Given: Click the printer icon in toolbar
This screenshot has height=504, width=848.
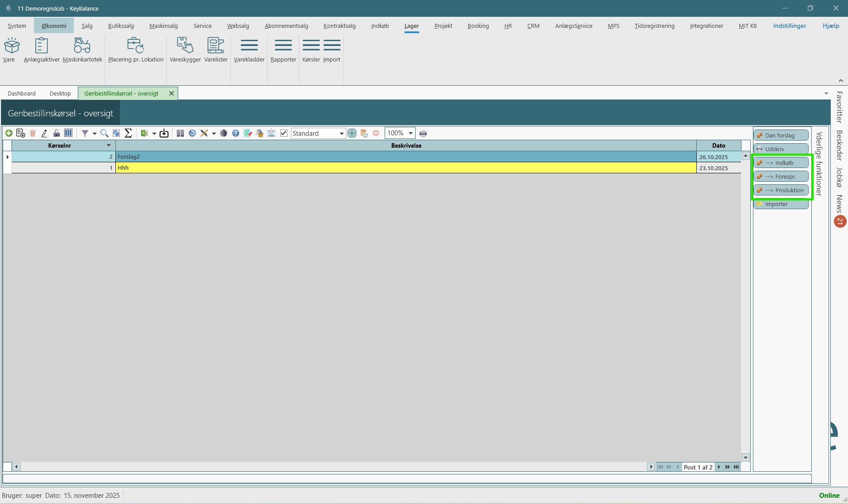Looking at the screenshot, I should (423, 134).
